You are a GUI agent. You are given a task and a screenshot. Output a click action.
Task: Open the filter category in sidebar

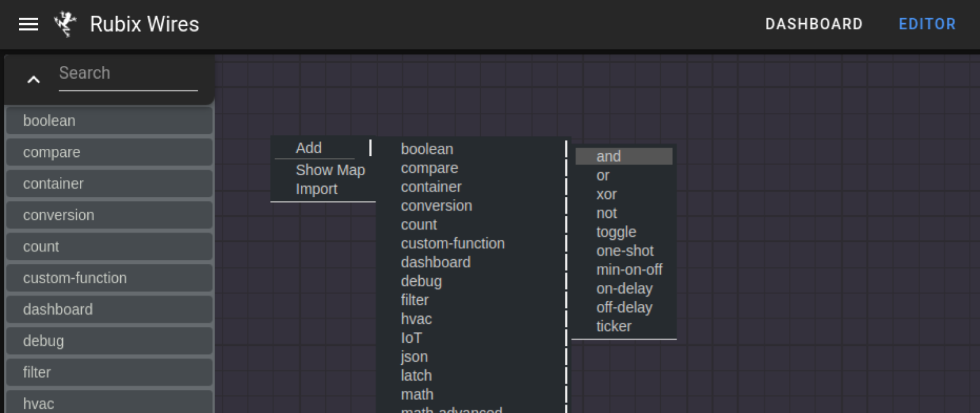pos(110,372)
